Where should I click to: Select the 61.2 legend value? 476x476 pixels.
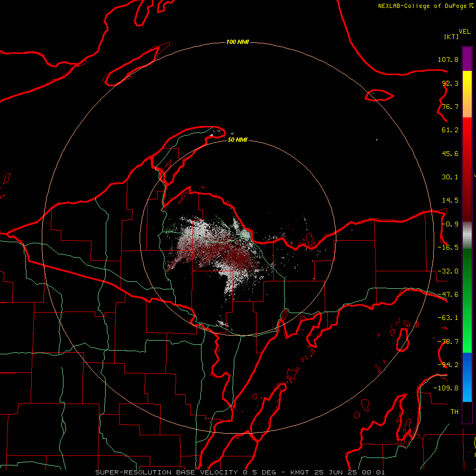tap(450, 130)
